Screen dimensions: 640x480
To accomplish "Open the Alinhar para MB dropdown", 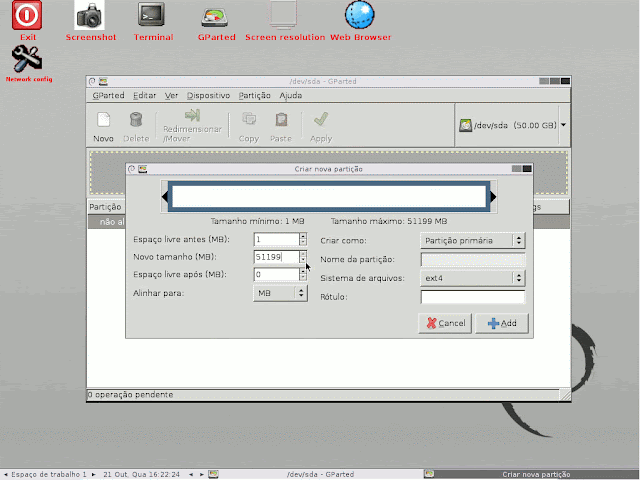I will point(280,293).
